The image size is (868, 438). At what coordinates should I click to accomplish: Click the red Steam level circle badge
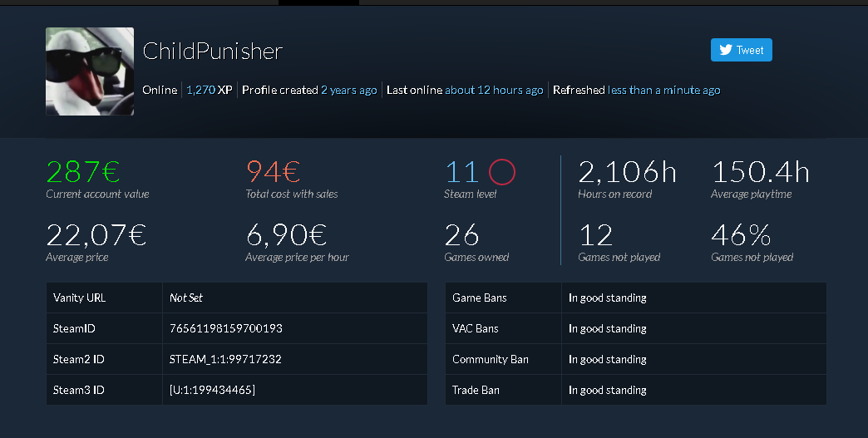coord(502,171)
